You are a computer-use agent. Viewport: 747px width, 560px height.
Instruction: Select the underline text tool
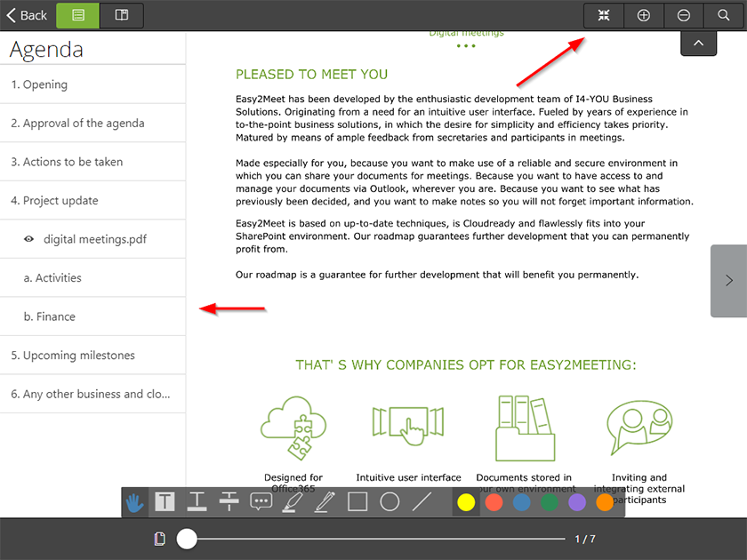click(x=197, y=502)
